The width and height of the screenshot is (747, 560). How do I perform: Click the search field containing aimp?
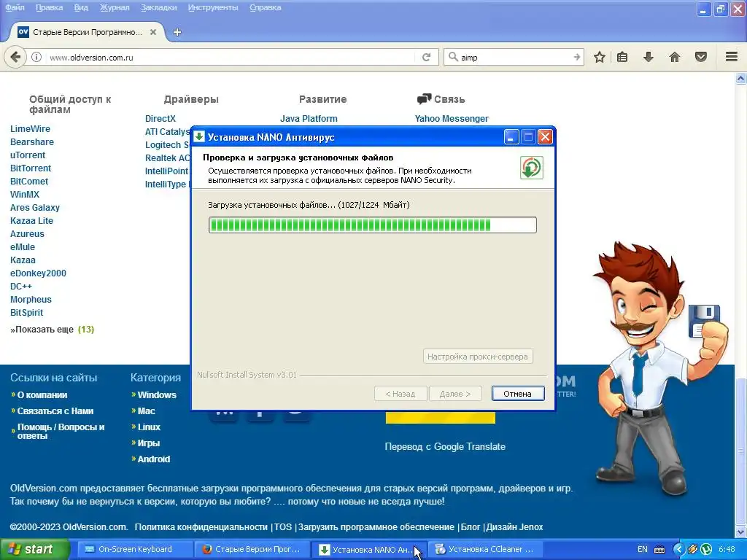(514, 57)
